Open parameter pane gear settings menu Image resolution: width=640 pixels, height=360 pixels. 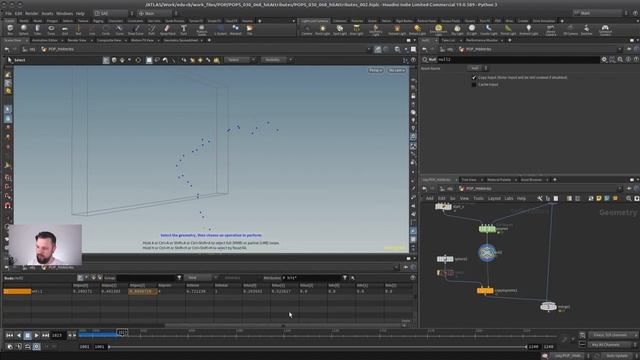(x=604, y=60)
